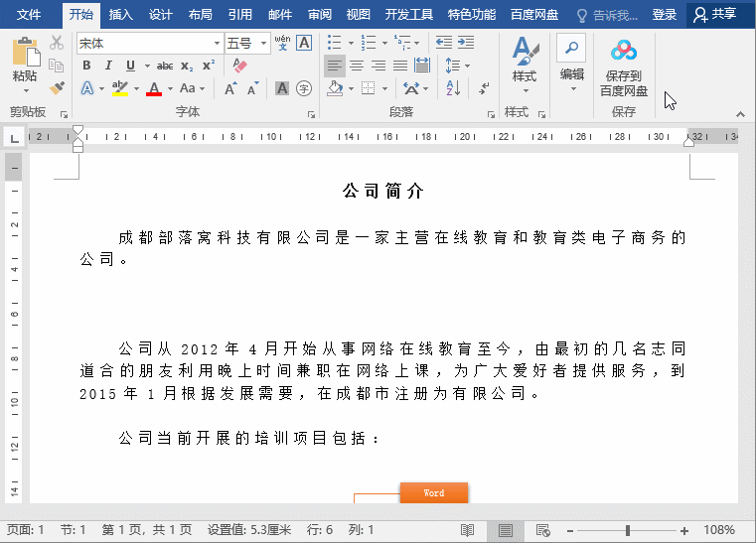Screen dimensions: 756x543
Task: Apply character border icon
Action: pos(304,43)
